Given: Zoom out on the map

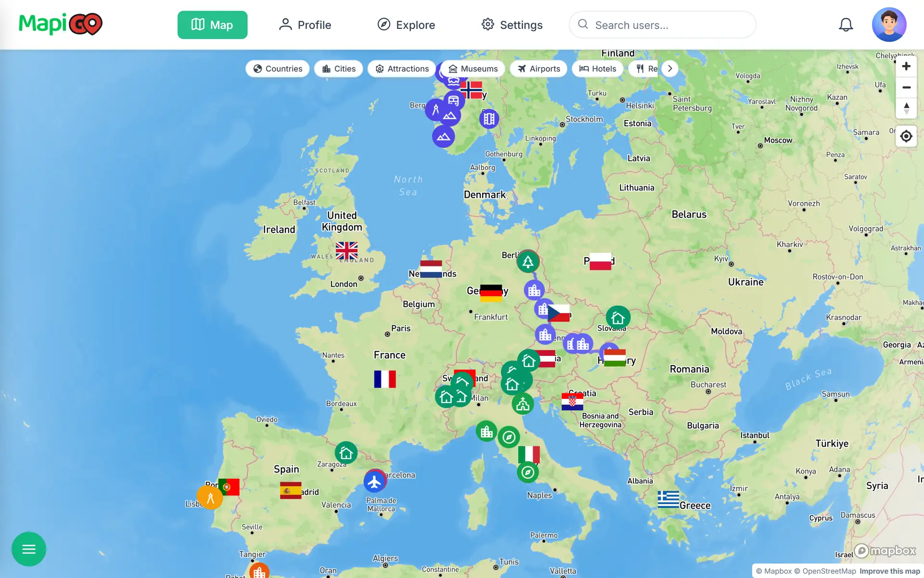Looking at the screenshot, I should pyautogui.click(x=906, y=87).
